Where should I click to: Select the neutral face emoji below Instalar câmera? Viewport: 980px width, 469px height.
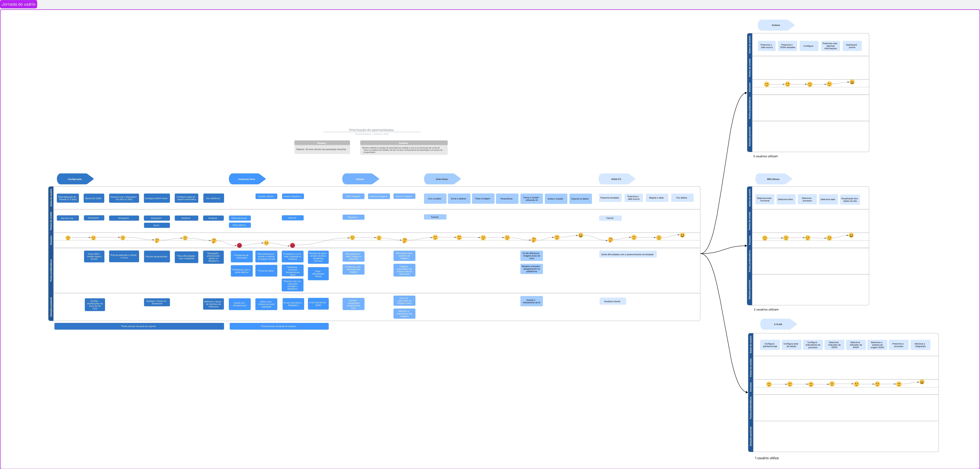pyautogui.click(x=266, y=243)
